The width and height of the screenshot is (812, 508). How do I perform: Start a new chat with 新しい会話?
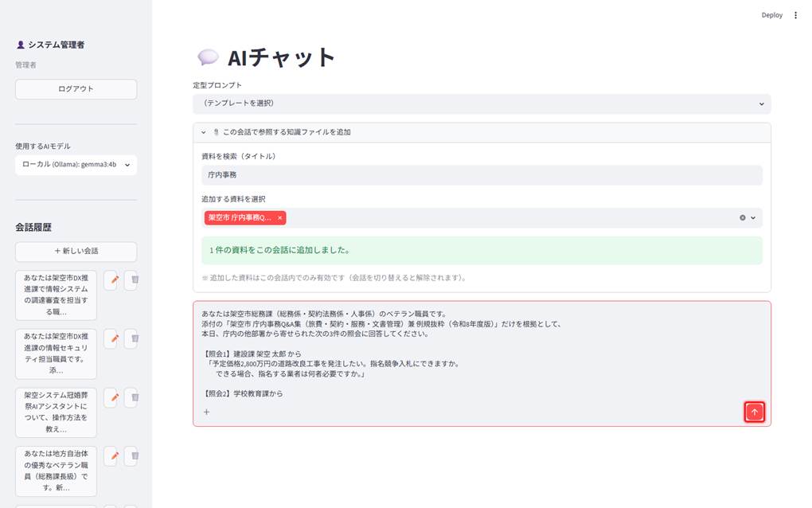(76, 251)
